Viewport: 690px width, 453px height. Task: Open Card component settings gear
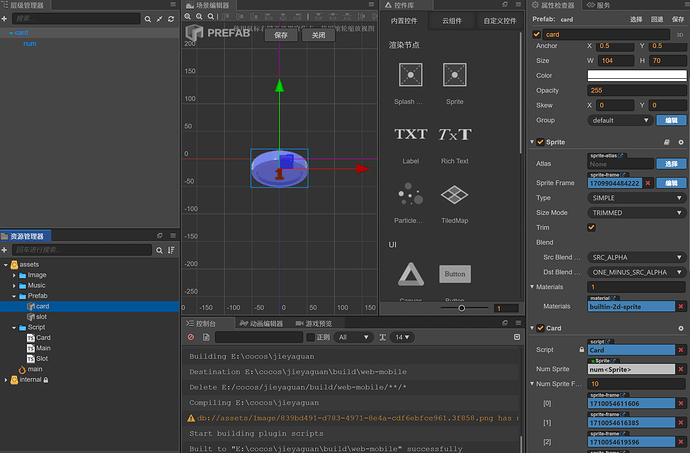(681, 328)
